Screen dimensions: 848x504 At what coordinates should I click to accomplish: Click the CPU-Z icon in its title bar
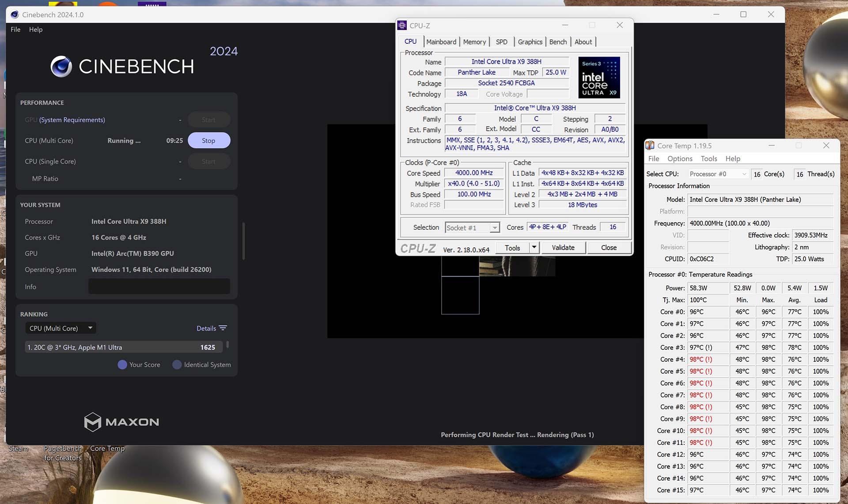pos(402,25)
